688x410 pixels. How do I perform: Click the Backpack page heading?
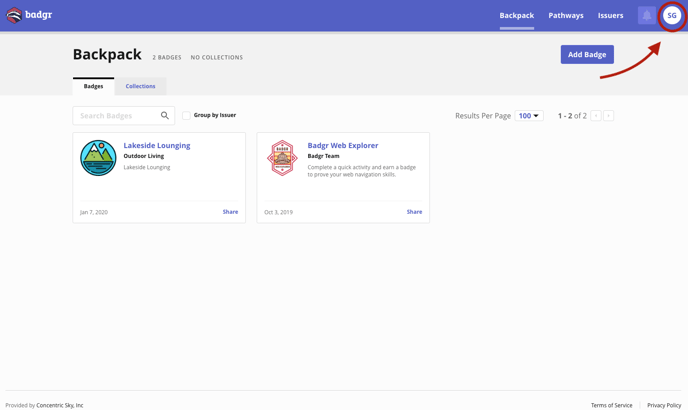click(x=107, y=54)
